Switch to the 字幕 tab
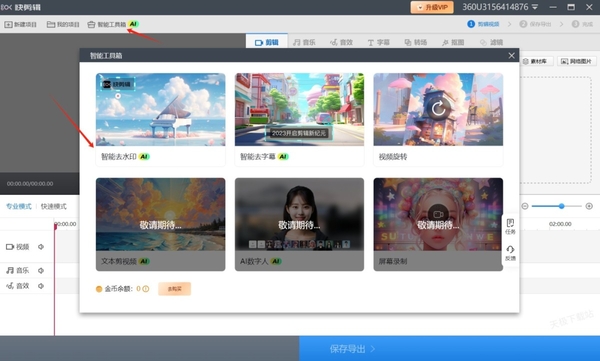Viewport: 600px width, 361px height. 378,42
